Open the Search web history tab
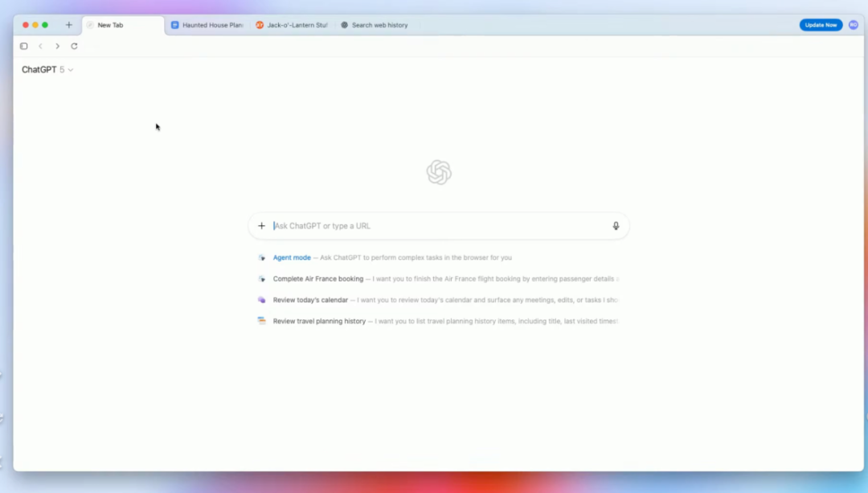Screen dimensions: 868x493 (375, 25)
